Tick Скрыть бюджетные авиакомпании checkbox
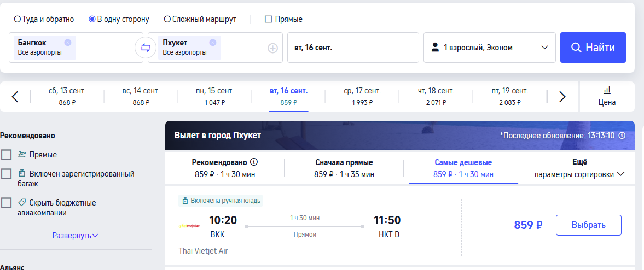Viewport: 644px width, 270px height. click(7, 203)
